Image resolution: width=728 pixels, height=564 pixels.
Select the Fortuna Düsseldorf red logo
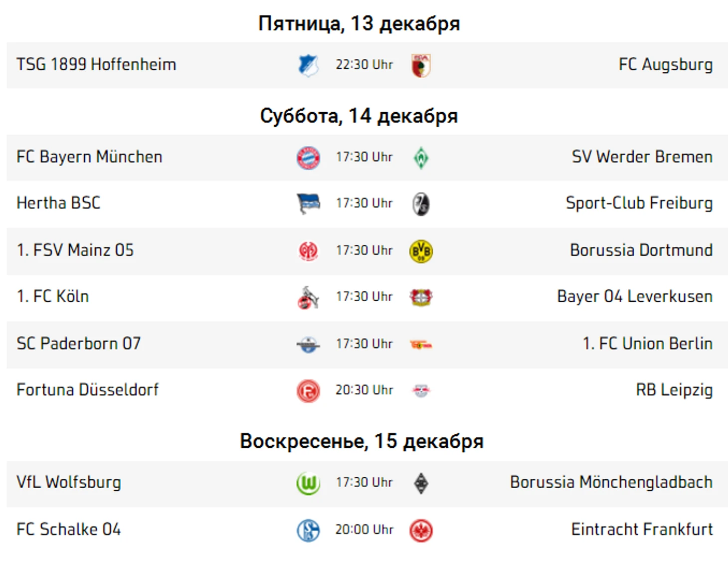[308, 390]
